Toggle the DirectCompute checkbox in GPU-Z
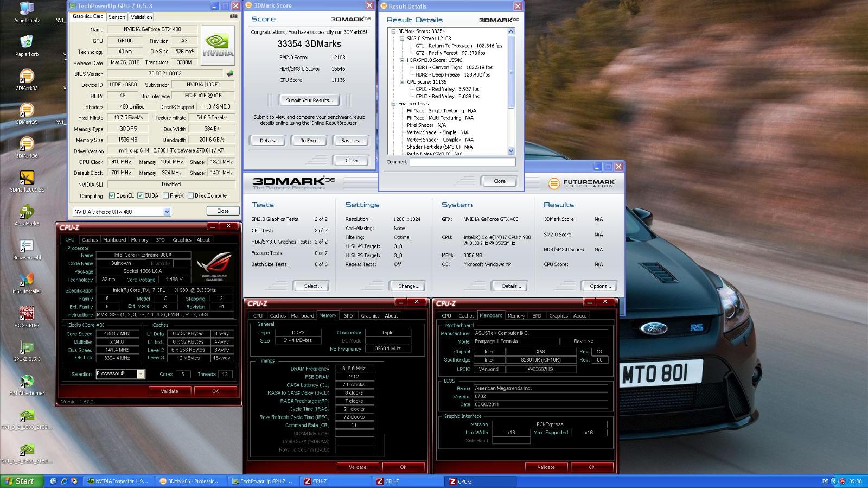The image size is (868, 488). [x=190, y=195]
